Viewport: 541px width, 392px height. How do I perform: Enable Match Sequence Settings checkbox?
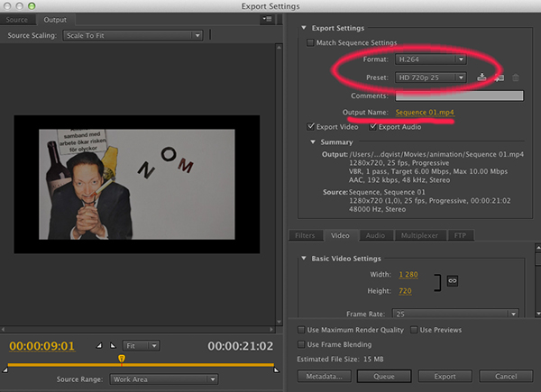310,42
